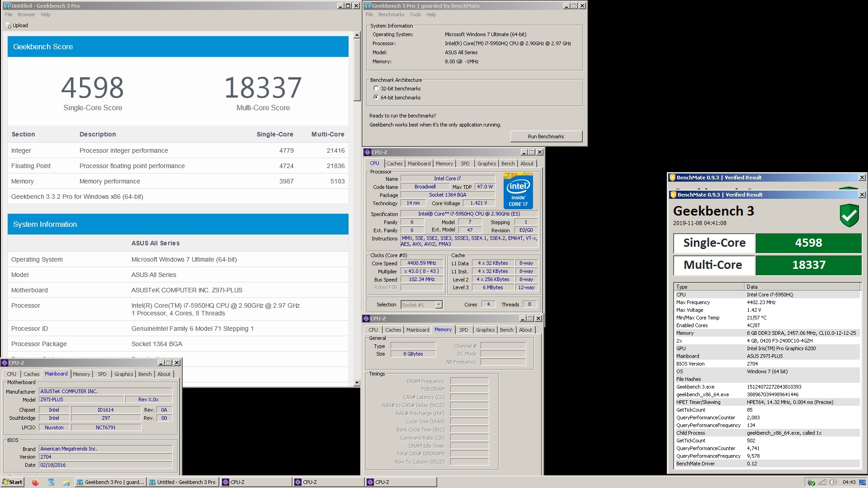Click the Safely Remove Hardware tray icon
The image size is (868, 488).
point(811,482)
